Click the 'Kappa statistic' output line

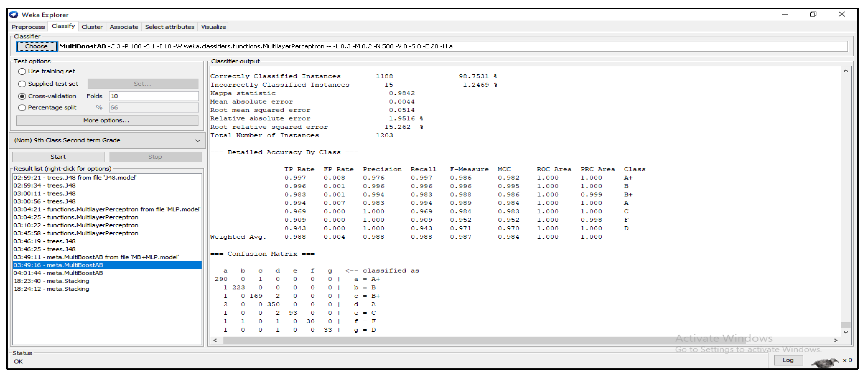pyautogui.click(x=312, y=93)
